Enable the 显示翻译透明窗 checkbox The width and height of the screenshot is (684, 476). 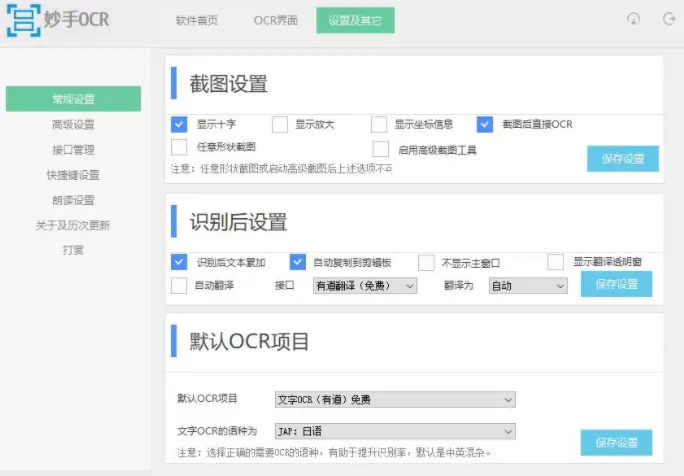pos(555,262)
